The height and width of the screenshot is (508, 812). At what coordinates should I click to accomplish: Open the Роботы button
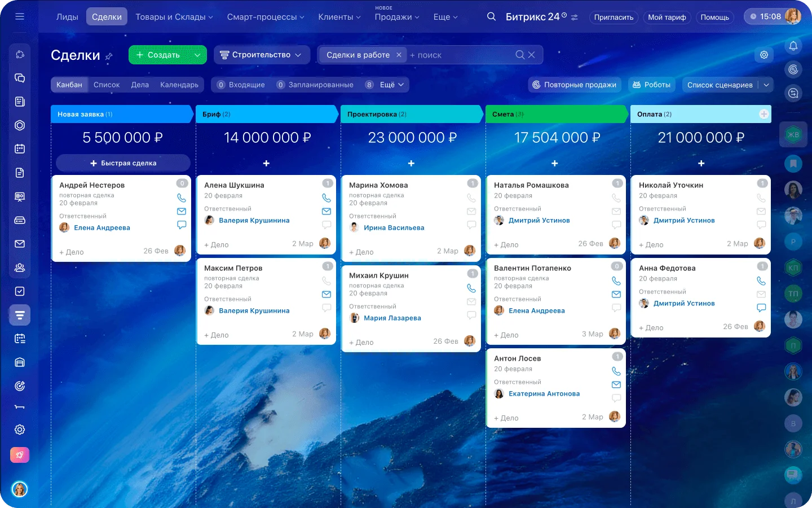pyautogui.click(x=651, y=85)
